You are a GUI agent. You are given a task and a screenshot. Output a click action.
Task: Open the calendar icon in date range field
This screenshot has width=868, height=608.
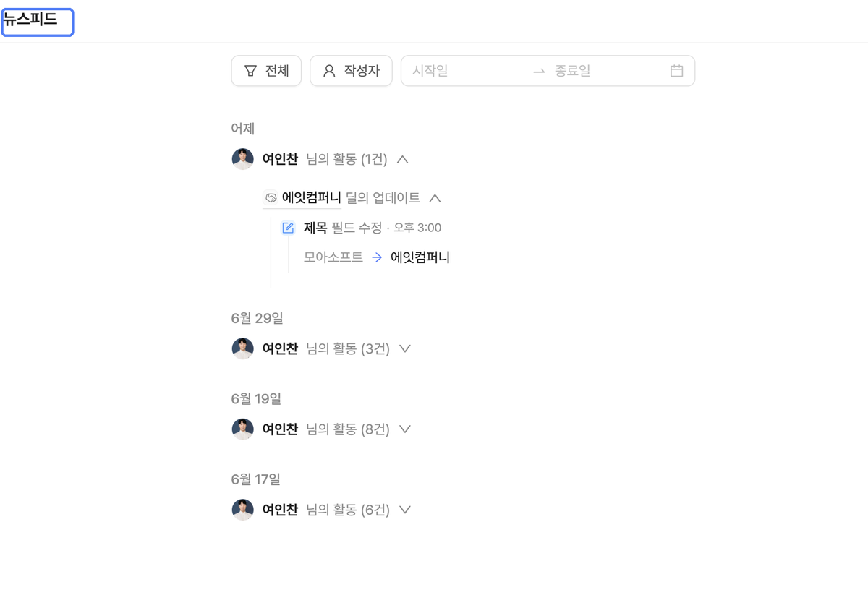click(676, 71)
